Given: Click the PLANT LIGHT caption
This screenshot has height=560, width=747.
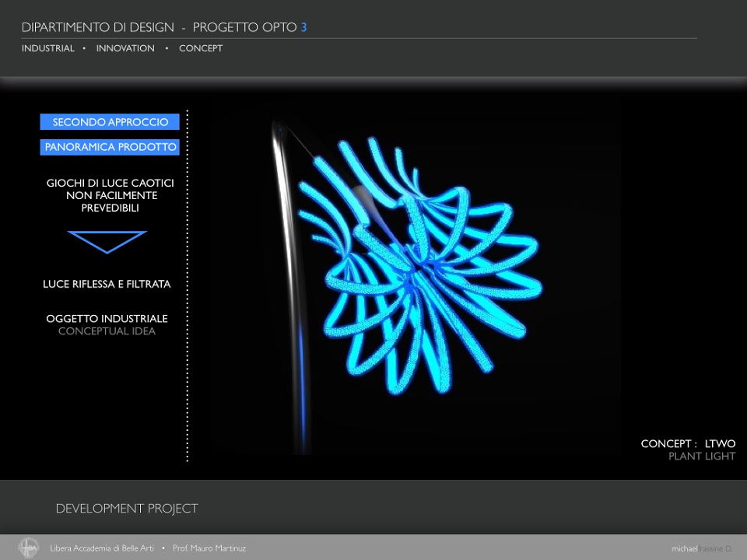Looking at the screenshot, I should coord(702,457).
